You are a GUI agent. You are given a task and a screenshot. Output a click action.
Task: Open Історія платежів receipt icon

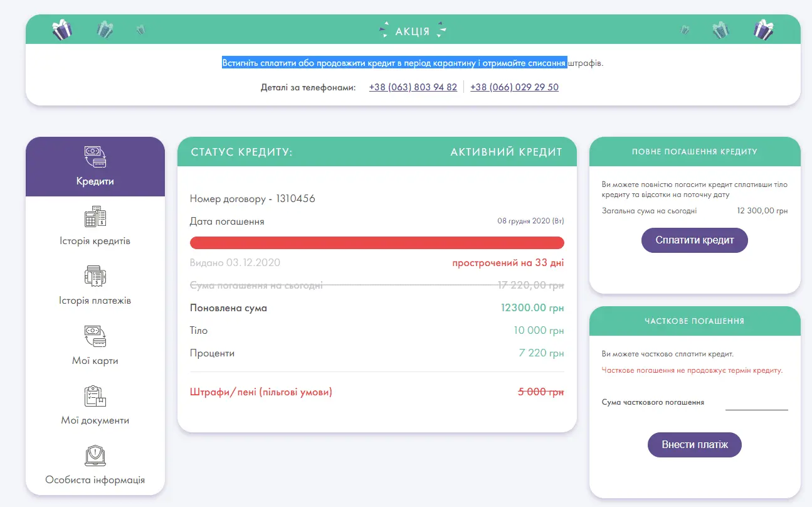pyautogui.click(x=95, y=276)
